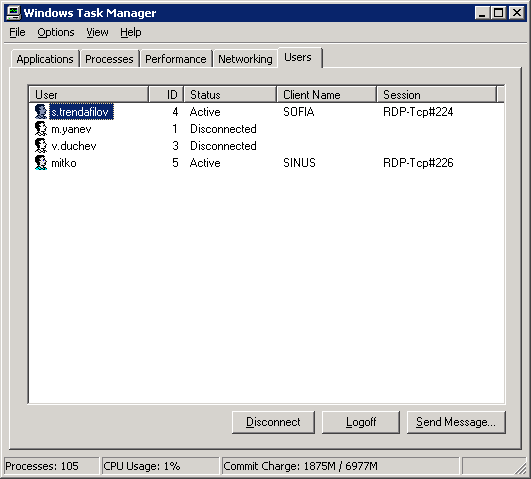Image resolution: width=531 pixels, height=479 pixels.
Task: Click ID 4 cell of s.trendafilov
Action: [175, 112]
